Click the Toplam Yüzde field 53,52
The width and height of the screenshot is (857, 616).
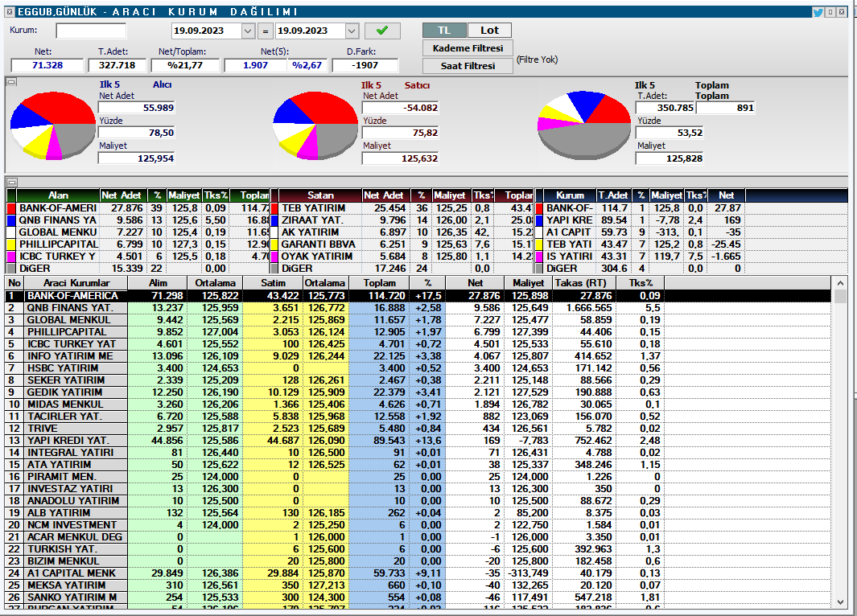(670, 133)
